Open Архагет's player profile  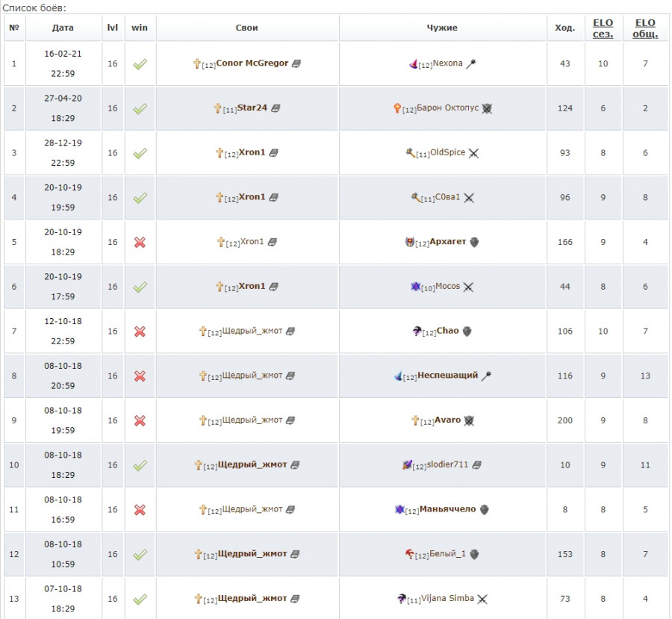[x=447, y=241]
